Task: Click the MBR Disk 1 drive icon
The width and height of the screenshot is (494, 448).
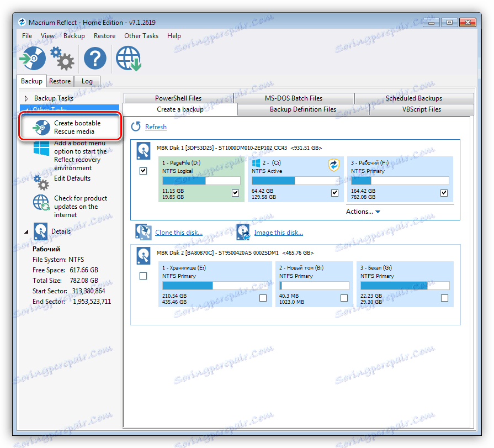Action: (144, 151)
